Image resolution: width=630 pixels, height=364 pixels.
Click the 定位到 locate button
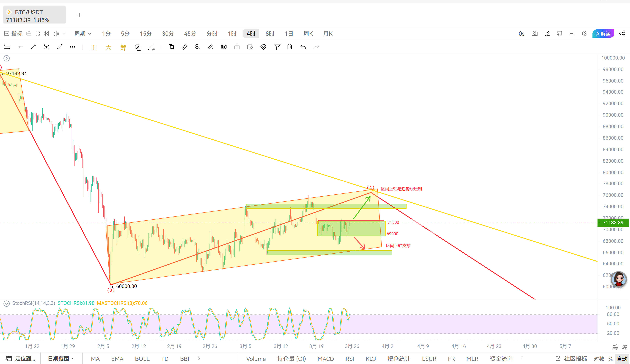pyautogui.click(x=21, y=359)
